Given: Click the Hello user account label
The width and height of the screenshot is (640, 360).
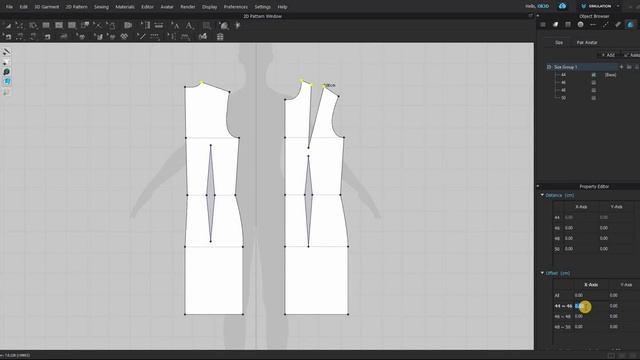Looking at the screenshot, I should 537,6.
